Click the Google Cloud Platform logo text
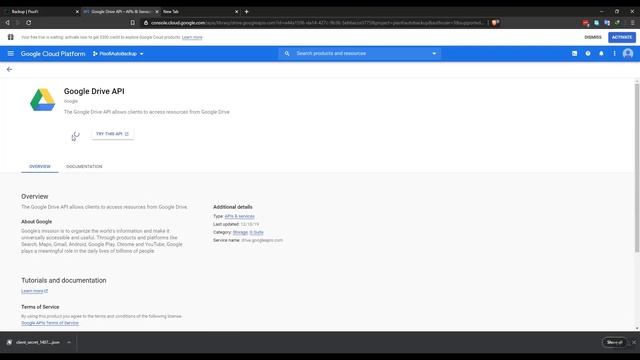Screen dimensions: 640x360 pyautogui.click(x=53, y=53)
